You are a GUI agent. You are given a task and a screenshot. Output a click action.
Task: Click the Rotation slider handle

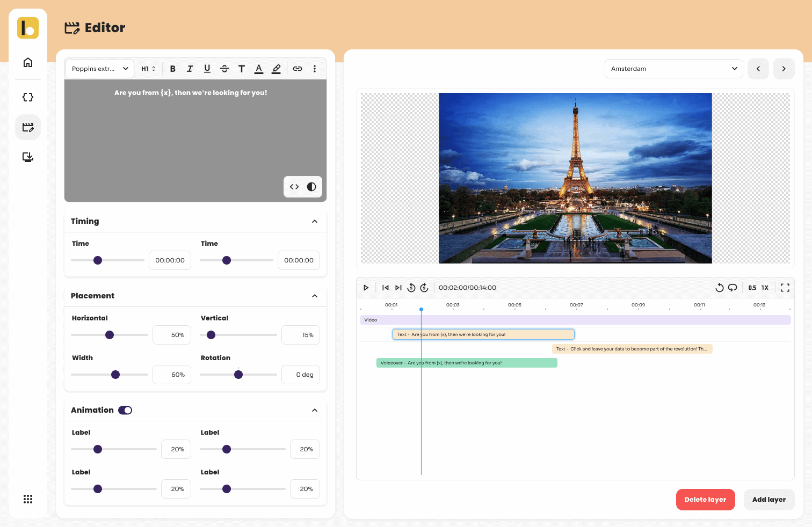(238, 375)
